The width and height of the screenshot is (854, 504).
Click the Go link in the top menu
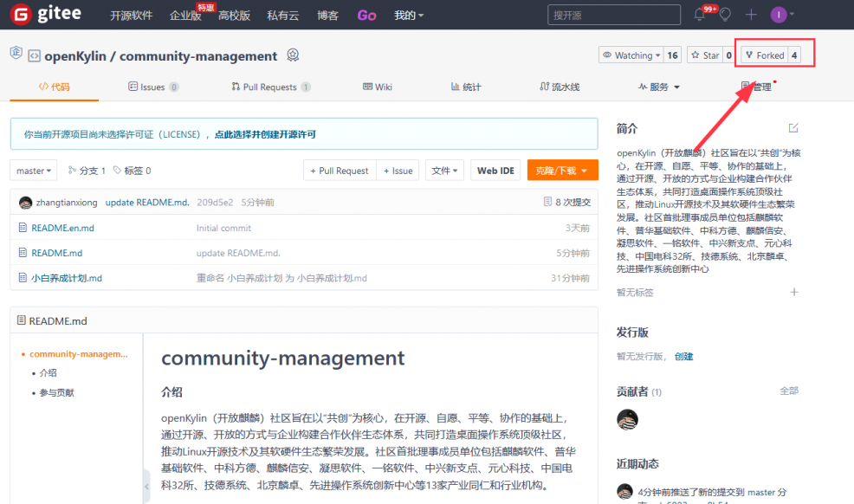(x=366, y=16)
